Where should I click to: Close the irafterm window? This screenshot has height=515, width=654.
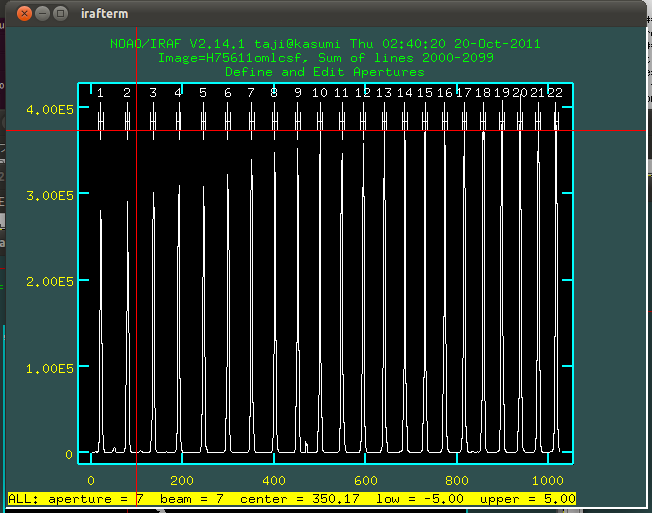click(25, 14)
